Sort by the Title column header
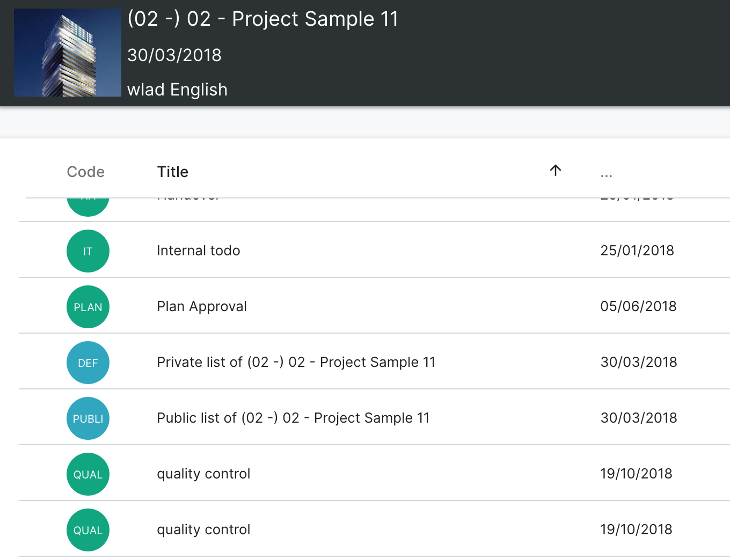The image size is (730, 560). [173, 172]
